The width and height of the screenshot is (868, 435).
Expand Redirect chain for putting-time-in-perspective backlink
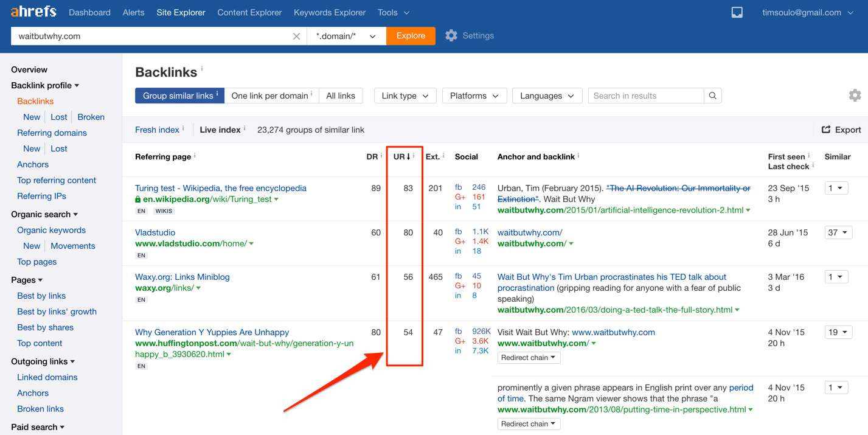(x=529, y=424)
